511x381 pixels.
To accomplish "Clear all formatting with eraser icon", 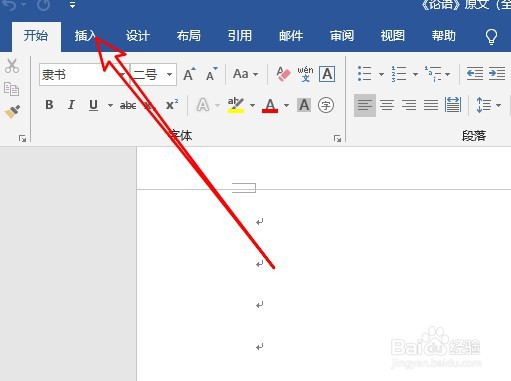I will 283,74.
